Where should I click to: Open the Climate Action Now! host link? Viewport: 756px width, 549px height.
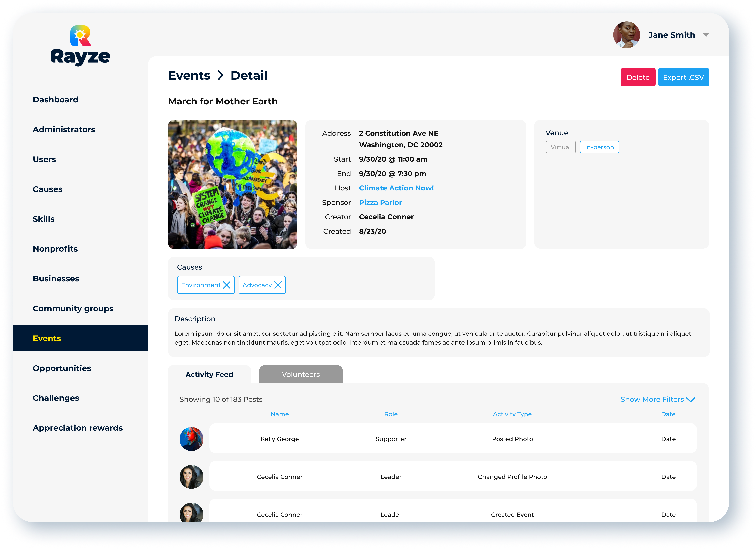tap(396, 188)
